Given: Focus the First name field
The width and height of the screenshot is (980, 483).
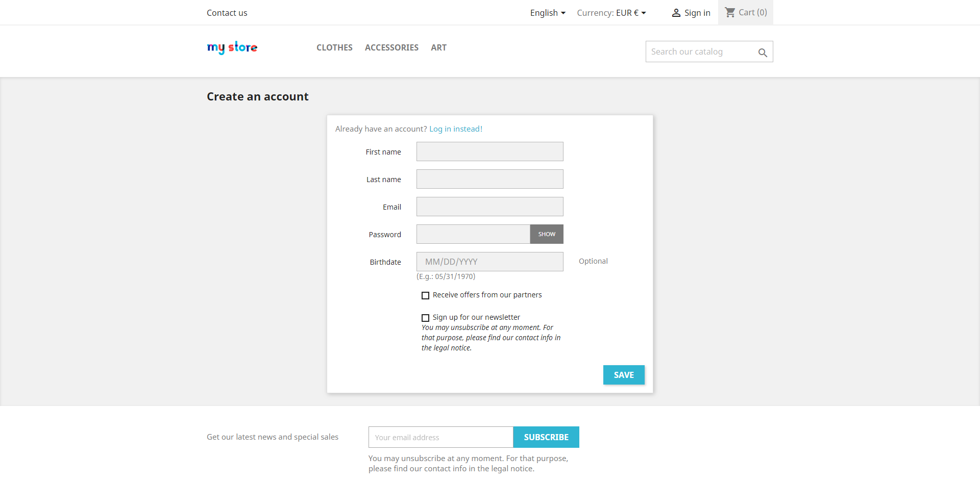Looking at the screenshot, I should pos(489,151).
